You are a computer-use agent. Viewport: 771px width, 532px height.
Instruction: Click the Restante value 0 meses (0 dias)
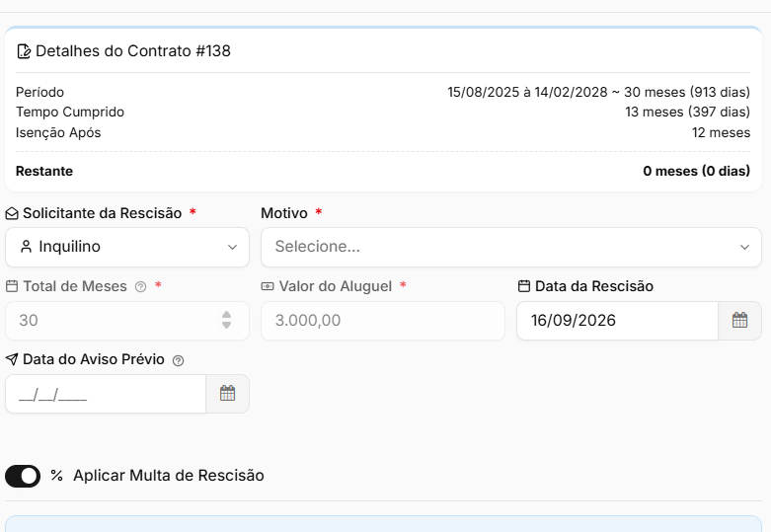point(696,171)
